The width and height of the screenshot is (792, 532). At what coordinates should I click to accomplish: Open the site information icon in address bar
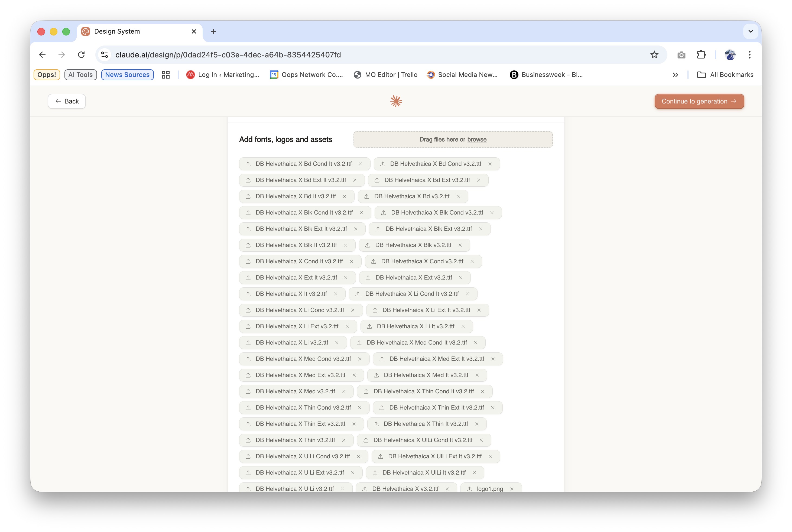(105, 55)
